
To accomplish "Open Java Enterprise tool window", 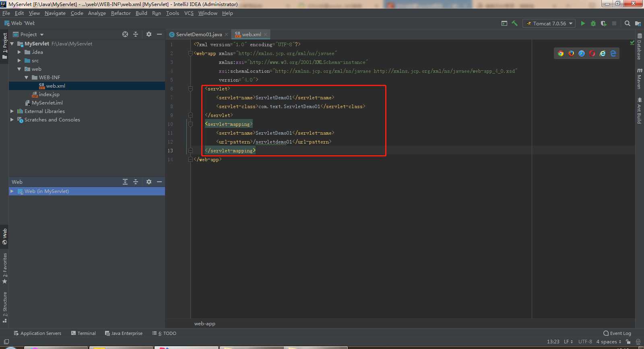I will pos(124,333).
